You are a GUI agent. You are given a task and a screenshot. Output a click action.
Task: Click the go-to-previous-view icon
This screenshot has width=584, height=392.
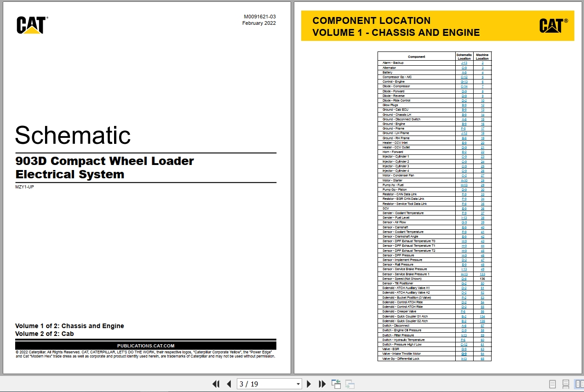pos(336,384)
